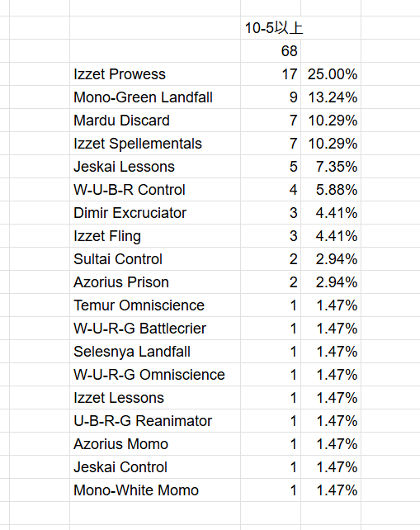Click the Dimir Excruciator cell

(x=155, y=213)
